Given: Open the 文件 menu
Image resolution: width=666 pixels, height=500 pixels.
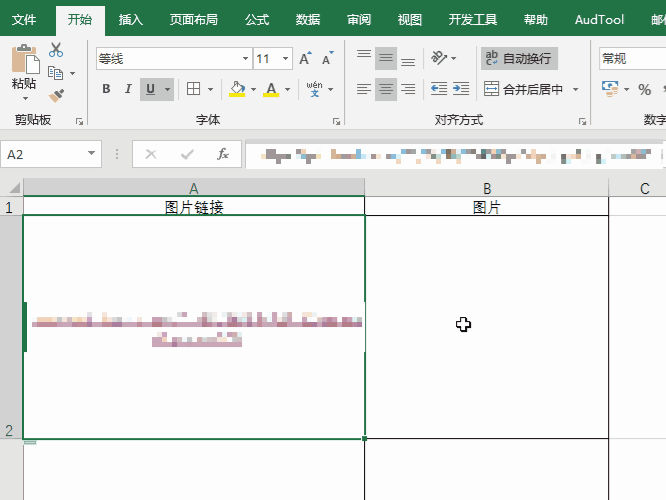Looking at the screenshot, I should (24, 20).
